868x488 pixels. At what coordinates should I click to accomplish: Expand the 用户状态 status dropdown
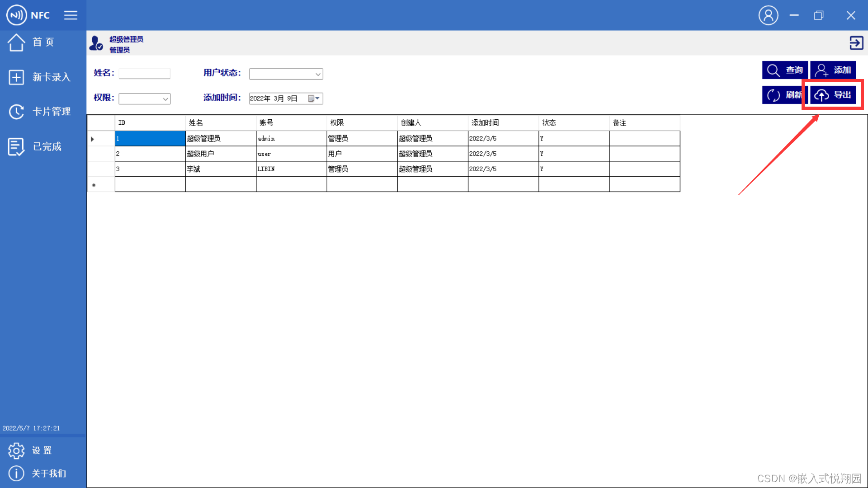318,74
